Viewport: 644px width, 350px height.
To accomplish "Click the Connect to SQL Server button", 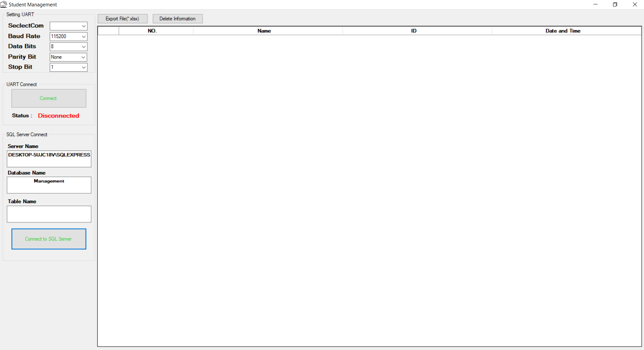I will coord(48,239).
